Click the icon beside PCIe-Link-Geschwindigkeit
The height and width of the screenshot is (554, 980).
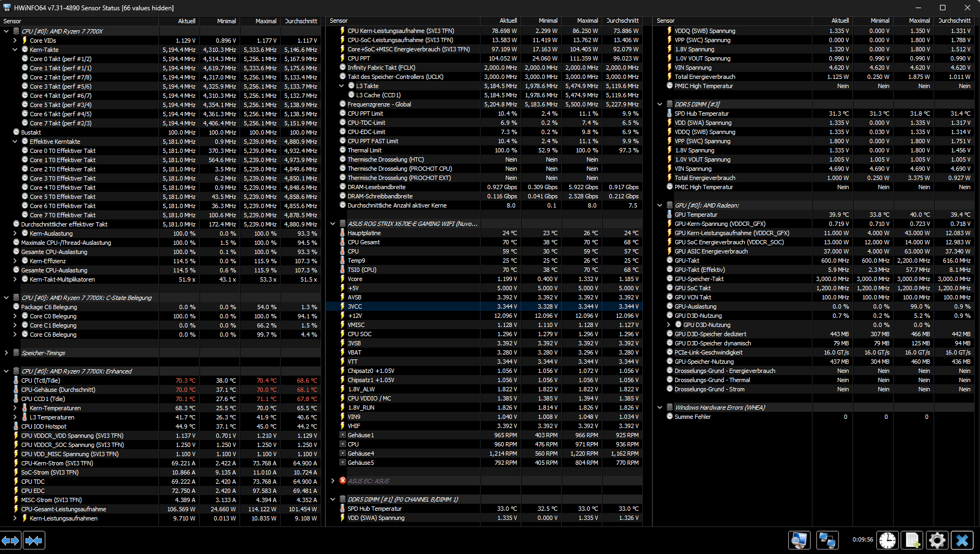click(670, 352)
